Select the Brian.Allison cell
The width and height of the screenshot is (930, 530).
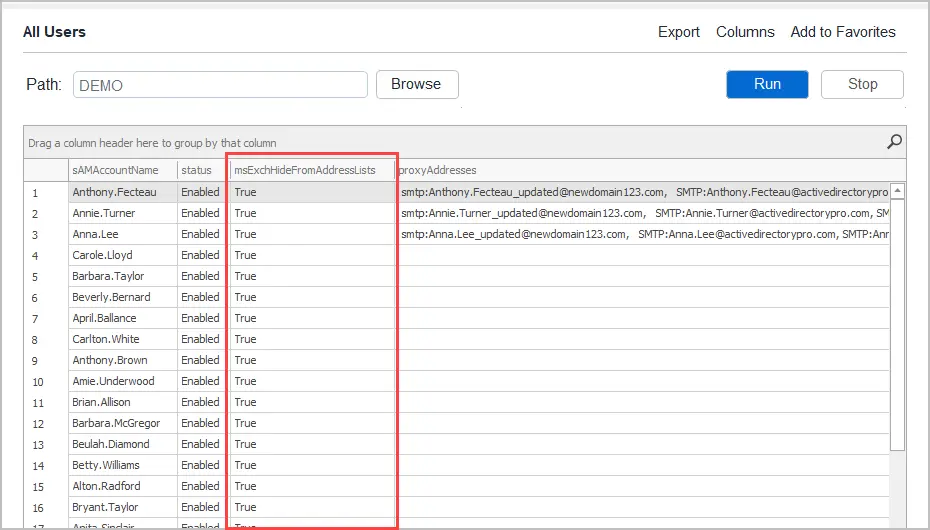point(122,402)
